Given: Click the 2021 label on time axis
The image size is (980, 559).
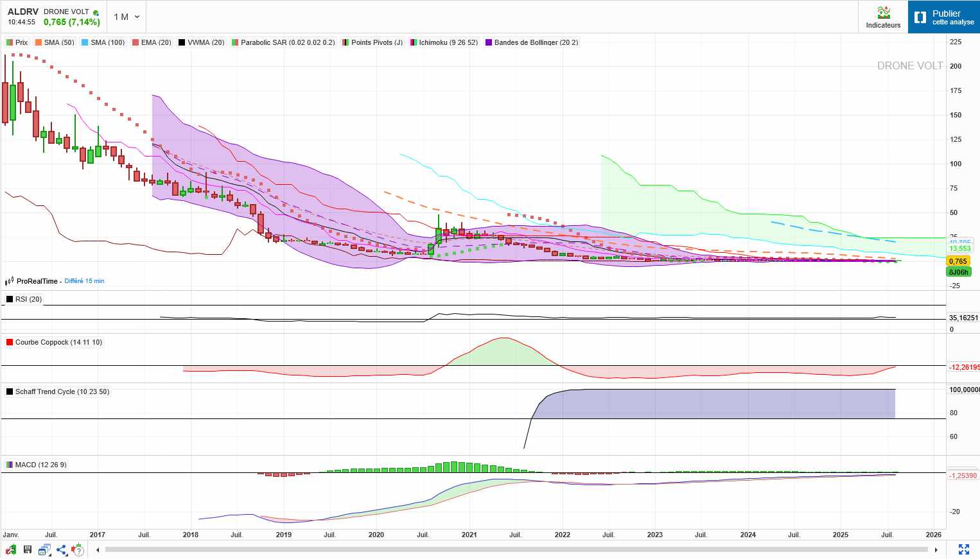Looking at the screenshot, I should tap(469, 535).
